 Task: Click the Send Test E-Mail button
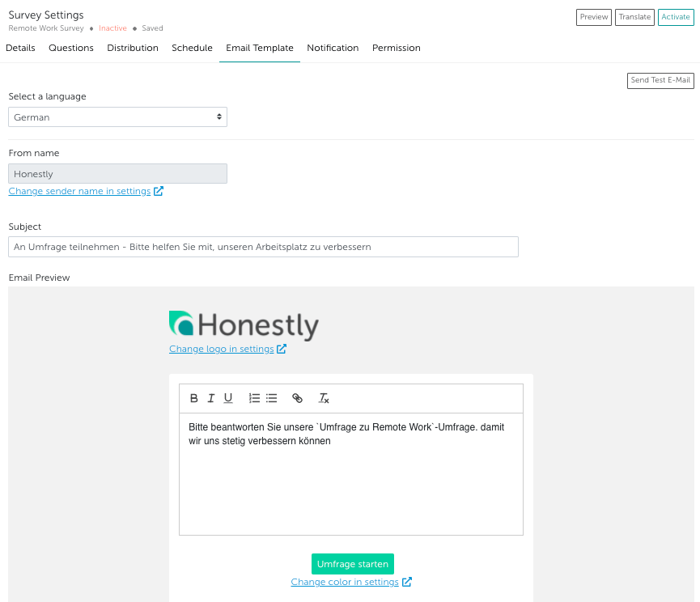click(660, 80)
